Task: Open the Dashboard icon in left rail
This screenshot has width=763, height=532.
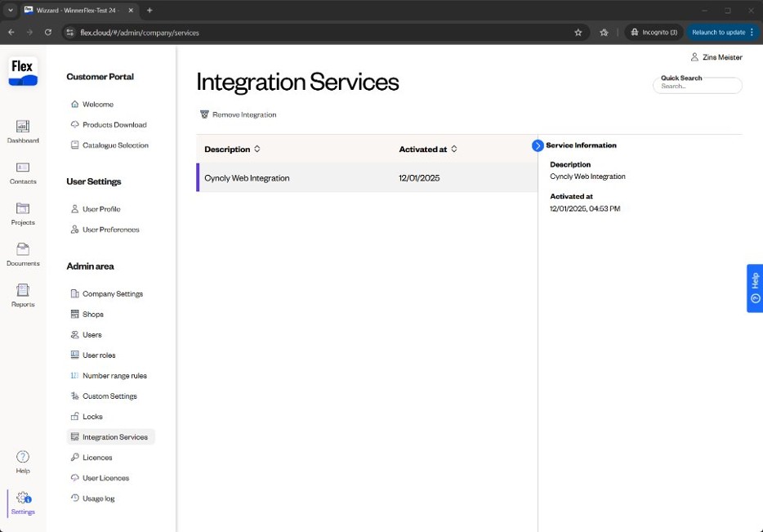Action: [23, 127]
